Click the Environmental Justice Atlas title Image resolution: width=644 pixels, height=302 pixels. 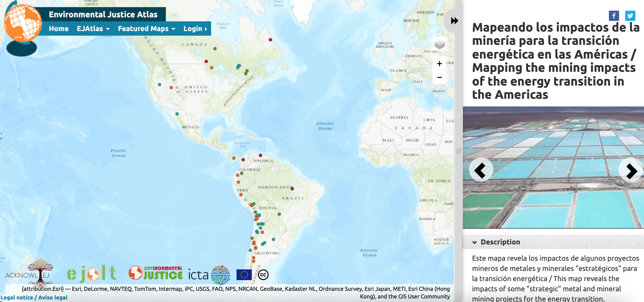[x=103, y=15]
